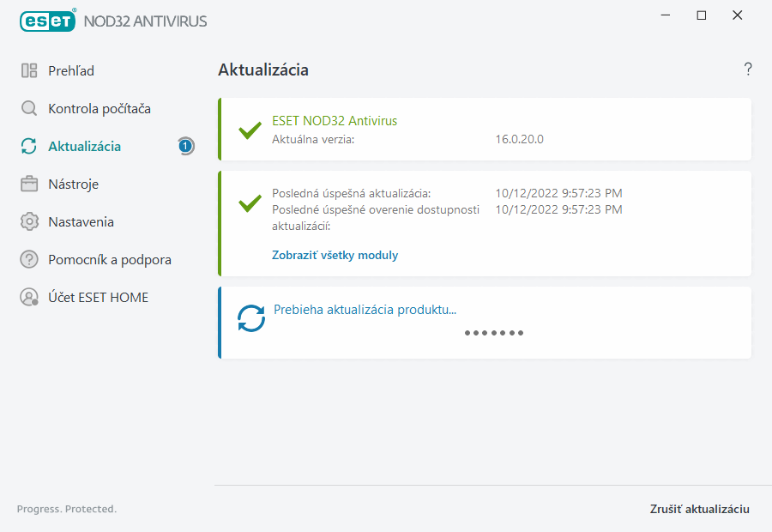Image resolution: width=772 pixels, height=532 pixels.
Task: Click the notification badge next to Aktualizácia
Action: click(185, 147)
